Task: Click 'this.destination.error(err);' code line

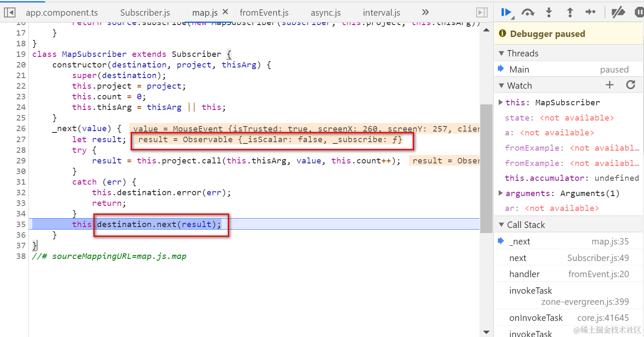Action: [x=161, y=192]
